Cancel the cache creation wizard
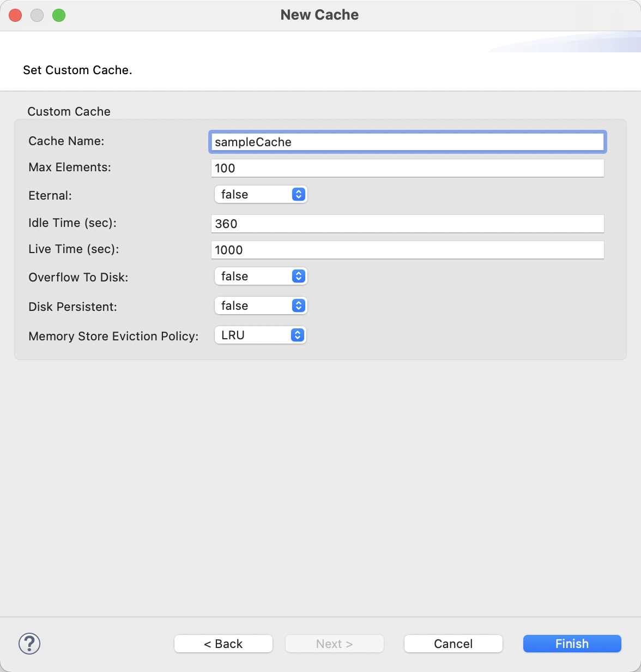641x672 pixels. (453, 644)
